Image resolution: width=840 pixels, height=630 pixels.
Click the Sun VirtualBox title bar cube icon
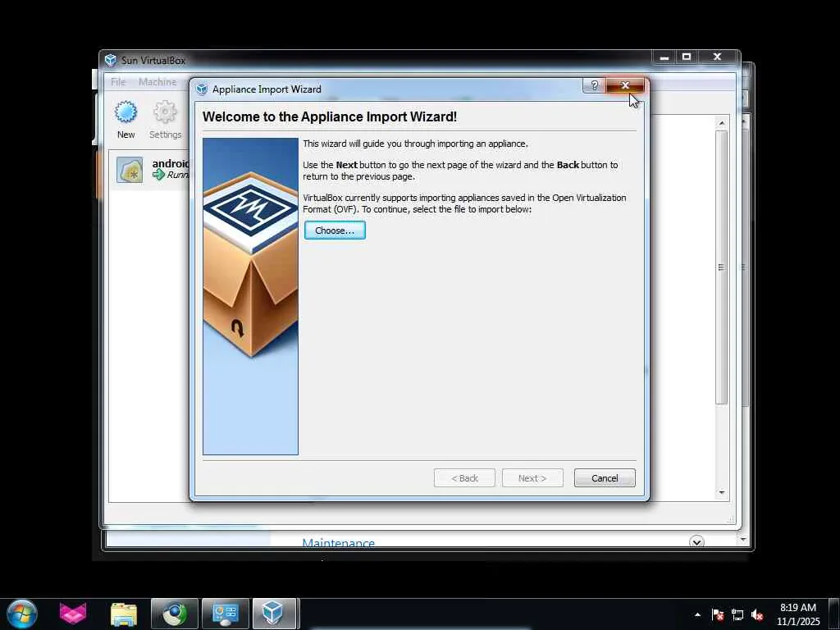(x=111, y=60)
